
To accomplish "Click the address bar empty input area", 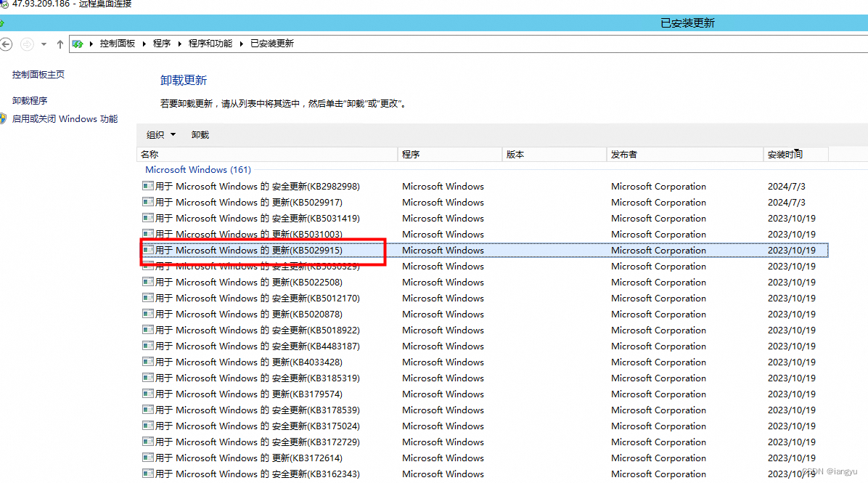I will coord(581,44).
